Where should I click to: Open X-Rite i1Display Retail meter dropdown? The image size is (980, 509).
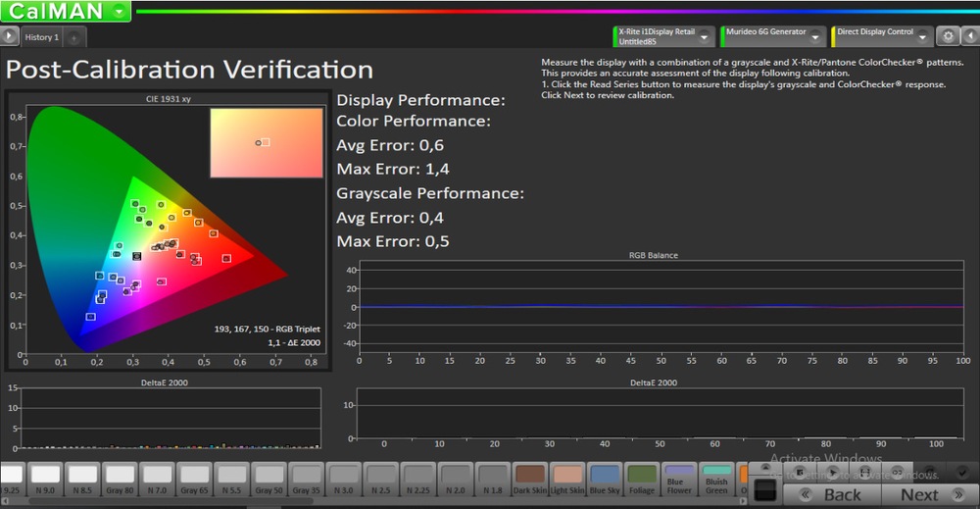click(x=704, y=36)
